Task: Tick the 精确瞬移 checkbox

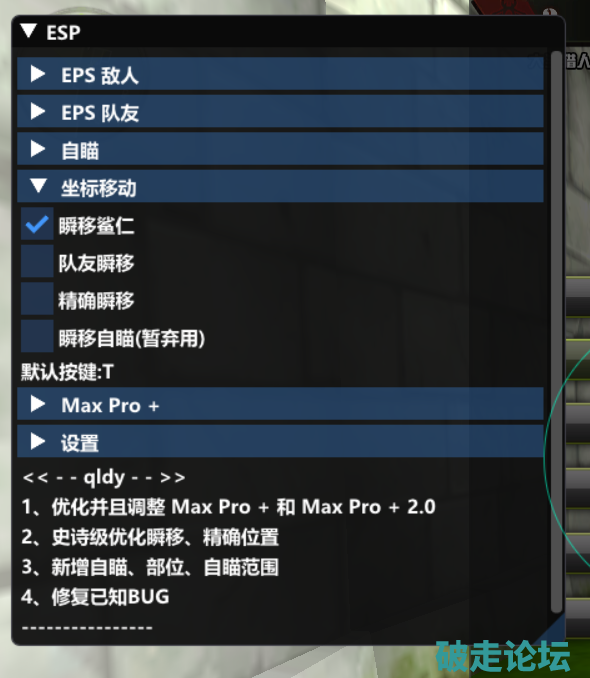Action: (x=37, y=299)
